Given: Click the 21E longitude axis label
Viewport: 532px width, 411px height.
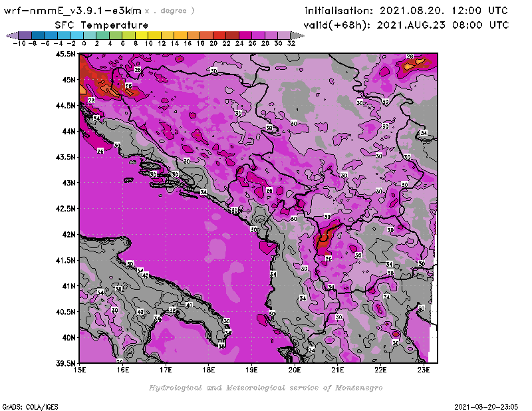Looking at the screenshot, I should click(x=338, y=370).
